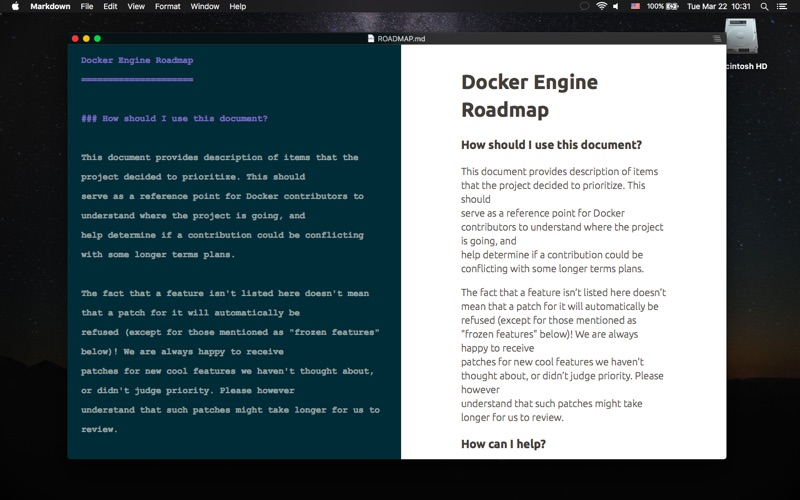The width and height of the screenshot is (800, 500).
Task: Click the green fullscreen button
Action: [x=97, y=38]
